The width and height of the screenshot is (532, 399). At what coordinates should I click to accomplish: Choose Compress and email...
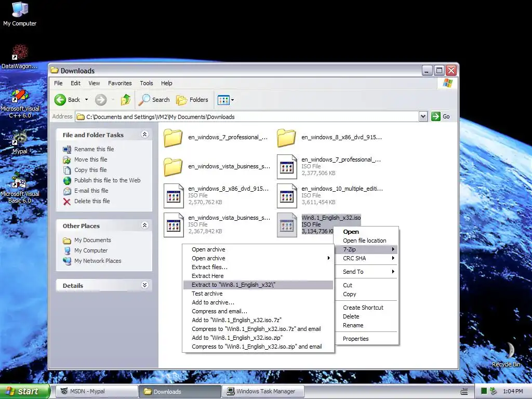258,311
